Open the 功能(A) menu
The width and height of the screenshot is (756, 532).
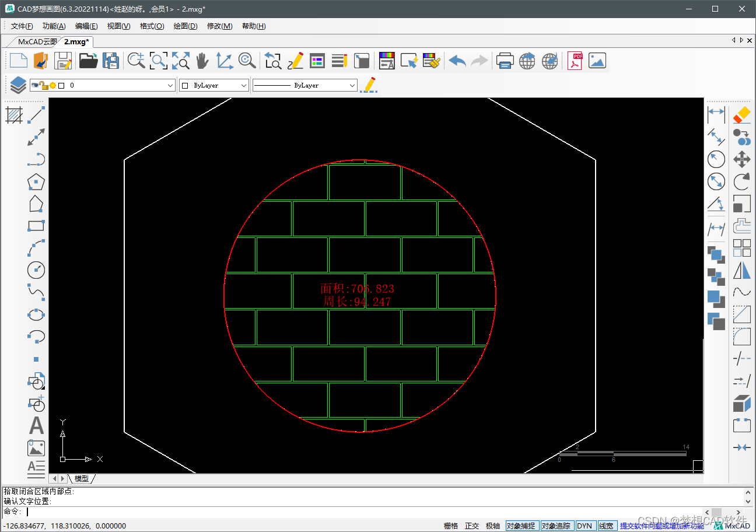[x=54, y=26]
